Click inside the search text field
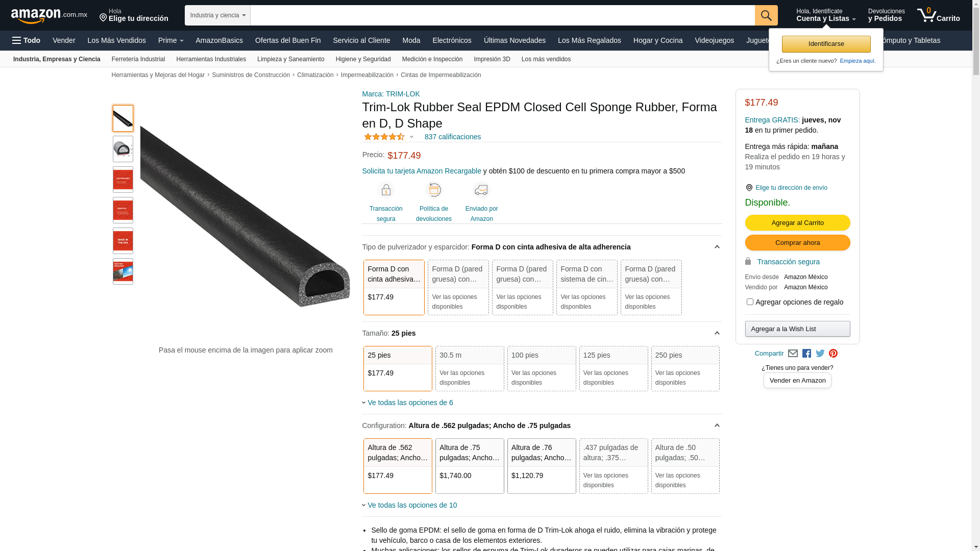 point(502,15)
